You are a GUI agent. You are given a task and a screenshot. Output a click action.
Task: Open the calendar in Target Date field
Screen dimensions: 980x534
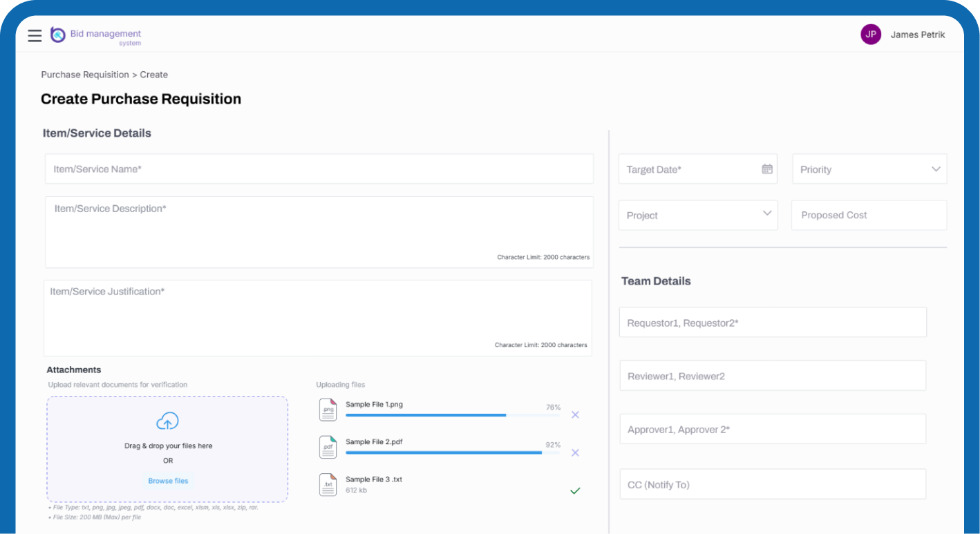point(767,169)
